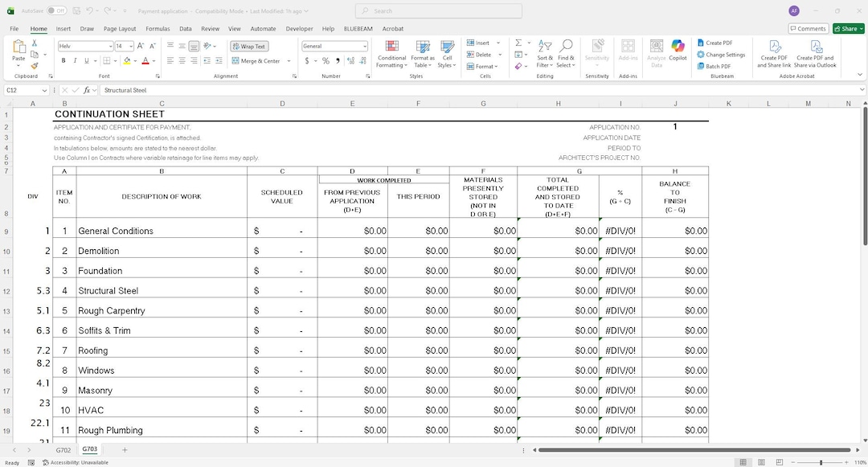This screenshot has height=467, width=868.
Task: Apply the Borders grid icon
Action: point(107,61)
